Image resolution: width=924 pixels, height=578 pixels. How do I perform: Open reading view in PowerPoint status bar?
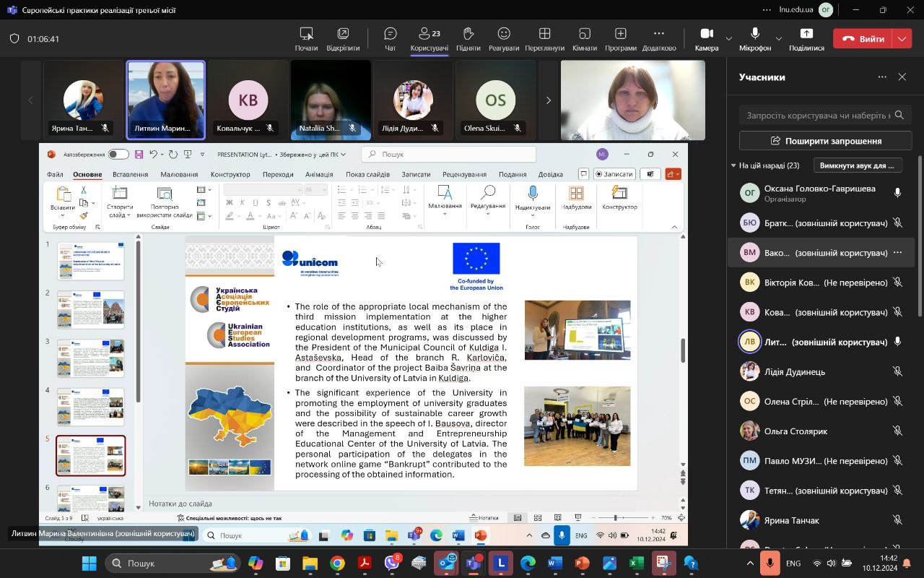(x=558, y=517)
